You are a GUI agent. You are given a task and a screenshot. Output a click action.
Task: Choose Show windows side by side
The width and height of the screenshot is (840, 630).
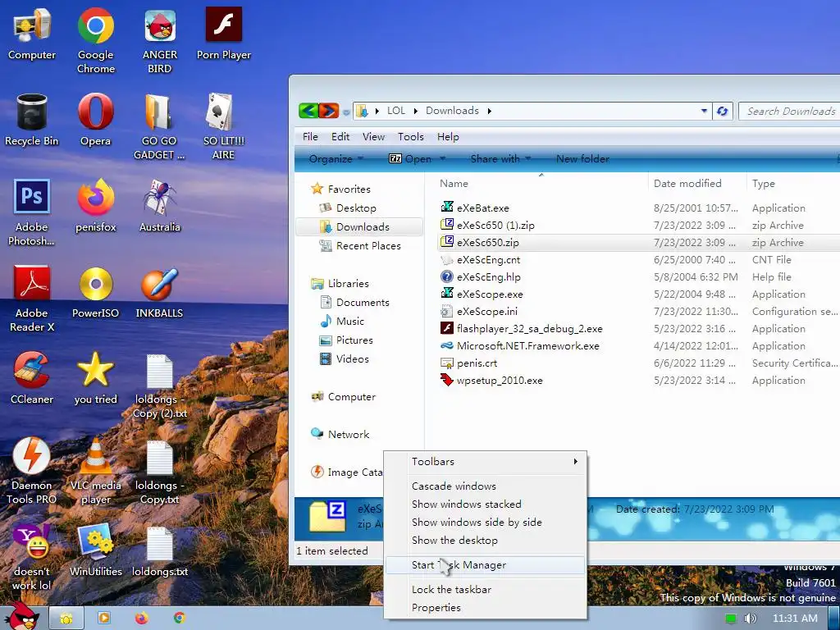pyautogui.click(x=486, y=522)
